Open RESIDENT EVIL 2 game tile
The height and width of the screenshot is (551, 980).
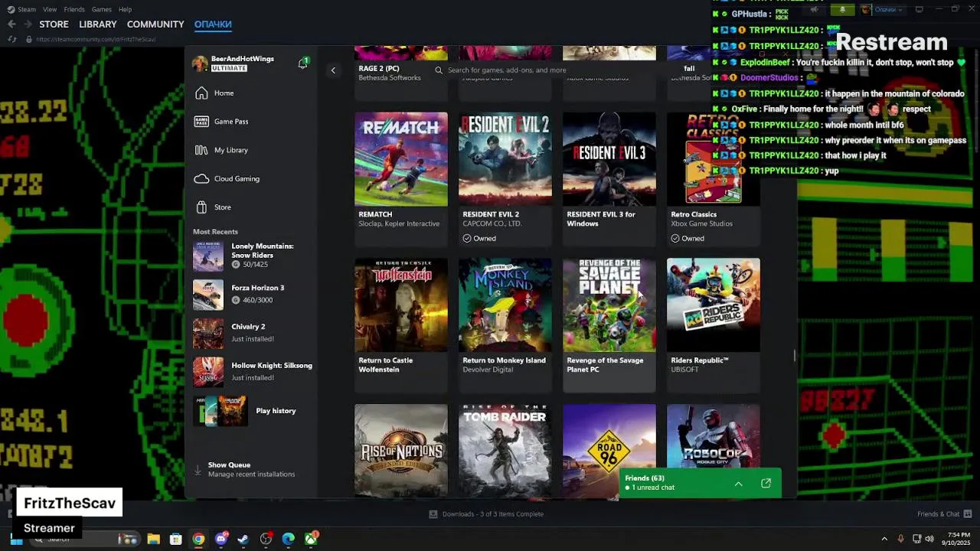point(505,178)
